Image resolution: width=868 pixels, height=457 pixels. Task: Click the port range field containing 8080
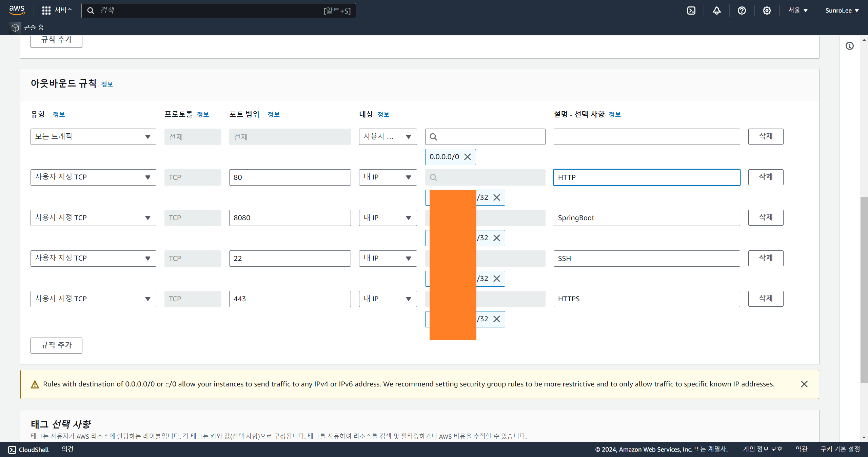[x=290, y=218]
